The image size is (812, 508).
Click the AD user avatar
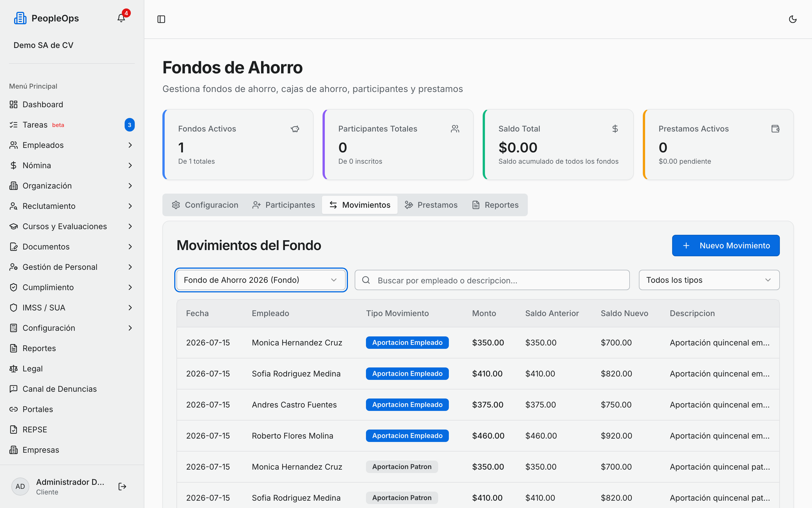tap(20, 487)
